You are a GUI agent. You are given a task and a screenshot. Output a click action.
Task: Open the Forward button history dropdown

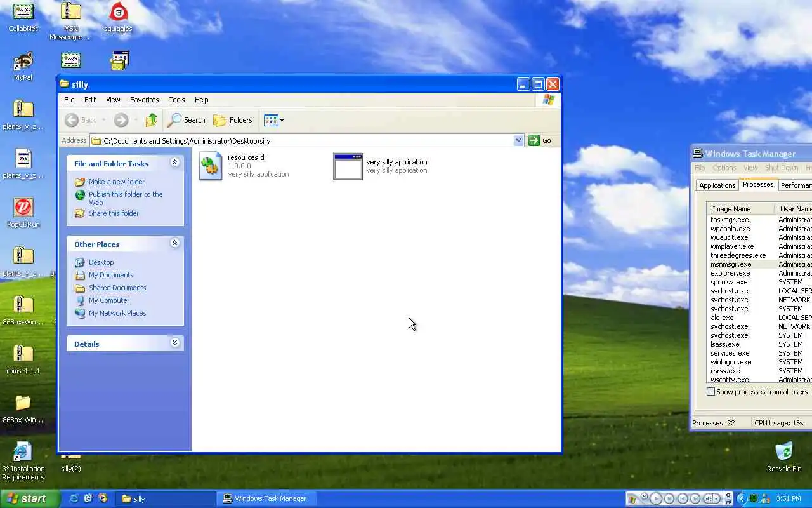[x=135, y=120]
